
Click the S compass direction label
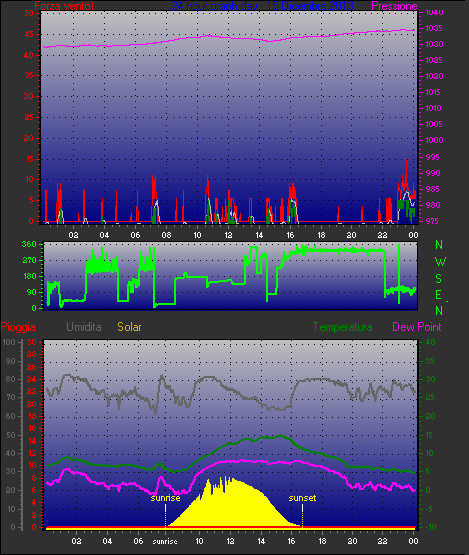(439, 279)
